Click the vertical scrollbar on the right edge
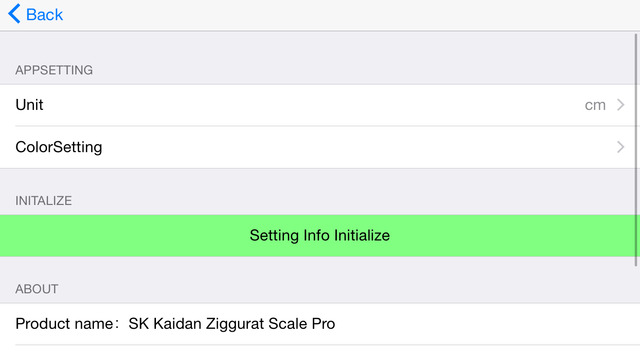The height and width of the screenshot is (360, 640). click(x=636, y=150)
